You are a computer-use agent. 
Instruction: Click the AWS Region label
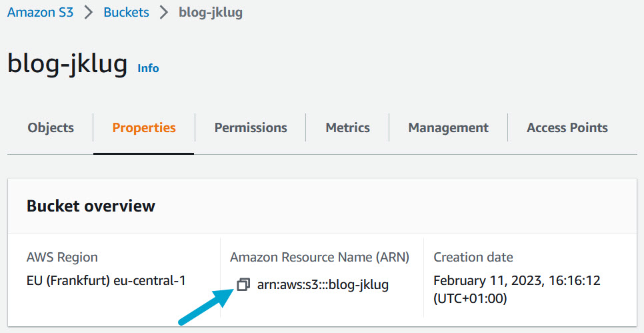(x=62, y=257)
